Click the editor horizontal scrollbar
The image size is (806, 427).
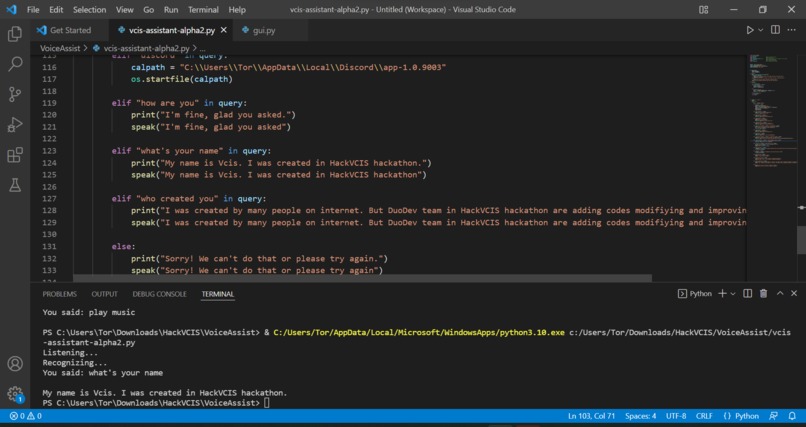[x=362, y=278]
